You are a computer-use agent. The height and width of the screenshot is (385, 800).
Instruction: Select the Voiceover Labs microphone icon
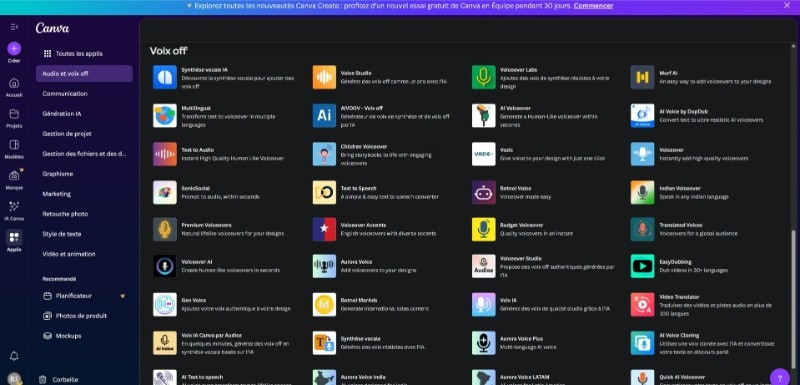(x=484, y=77)
